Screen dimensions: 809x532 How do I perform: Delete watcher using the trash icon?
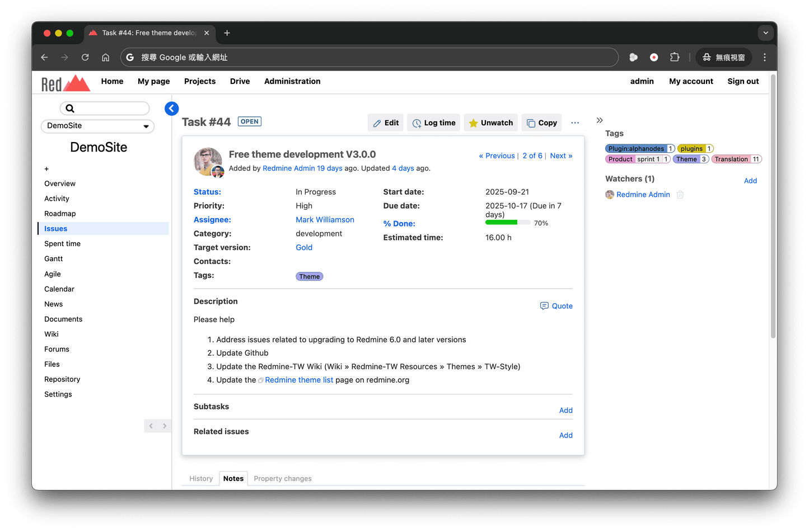(680, 194)
